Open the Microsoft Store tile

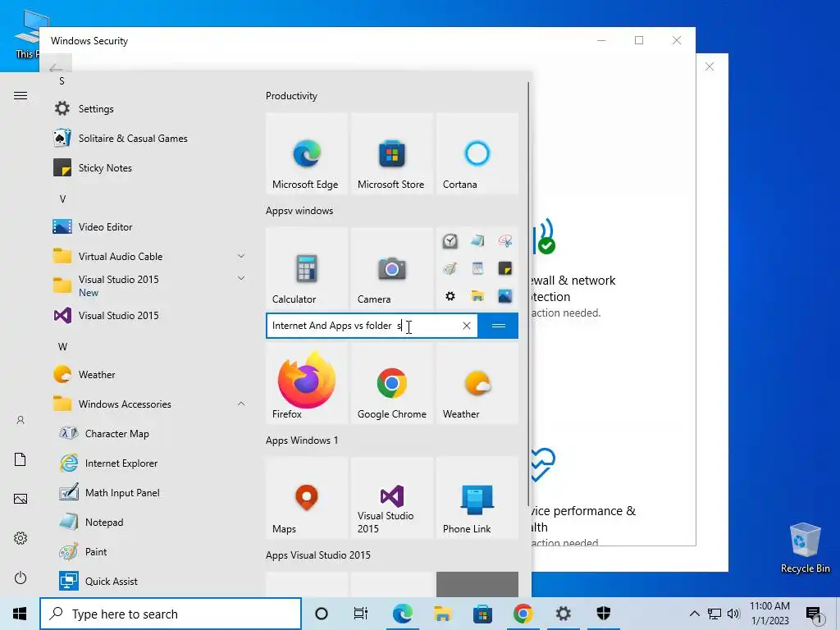click(391, 153)
